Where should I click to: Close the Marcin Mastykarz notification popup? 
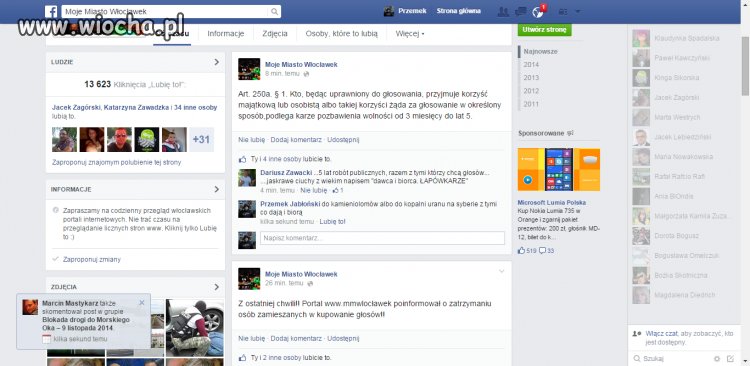click(142, 303)
